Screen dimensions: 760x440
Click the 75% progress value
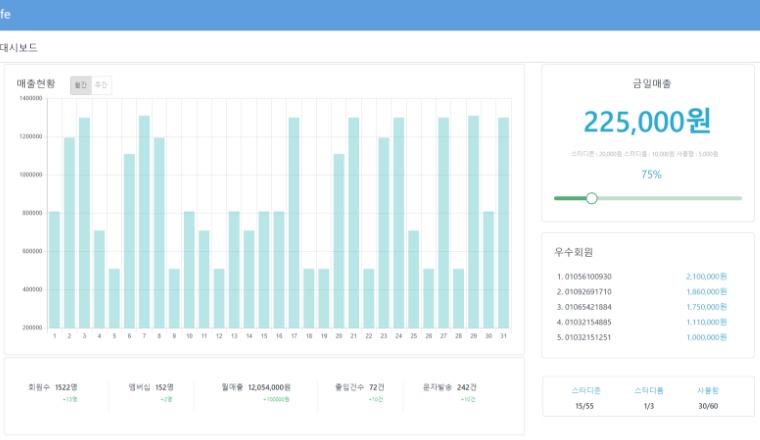651,174
